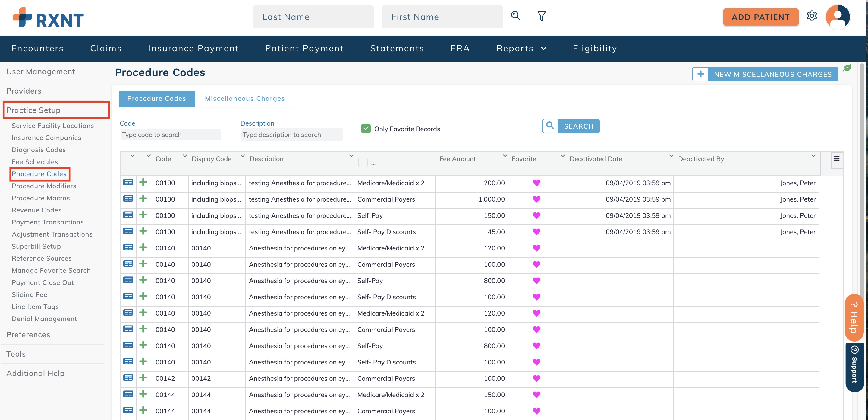This screenshot has width=868, height=420.
Task: Open Insurance Payment menu
Action: click(193, 48)
